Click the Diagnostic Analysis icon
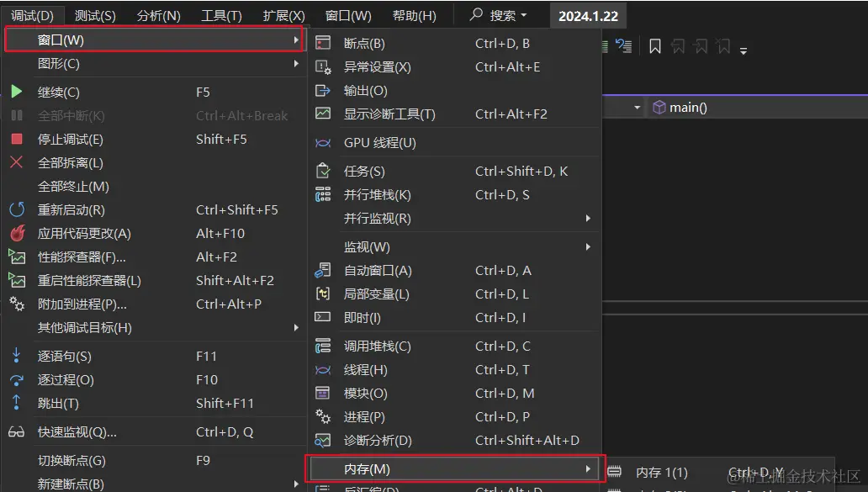Screen dimensions: 868x492 coord(323,440)
